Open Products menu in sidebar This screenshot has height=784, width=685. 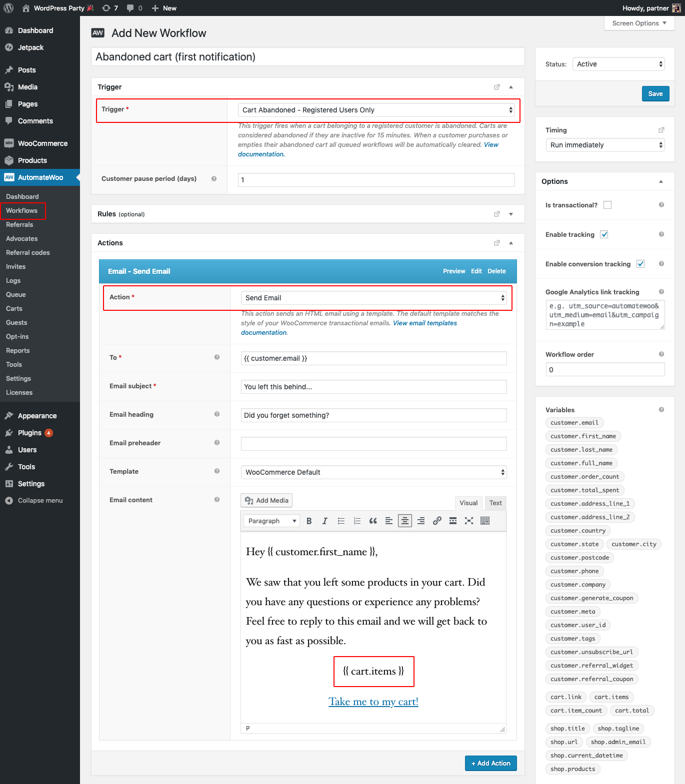40,160
